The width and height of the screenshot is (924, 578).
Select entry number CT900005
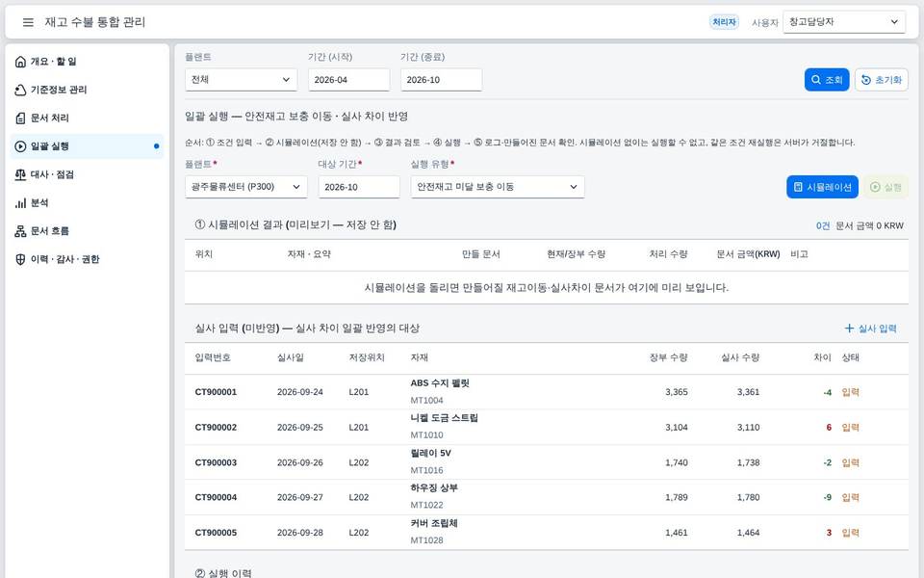pyautogui.click(x=216, y=533)
